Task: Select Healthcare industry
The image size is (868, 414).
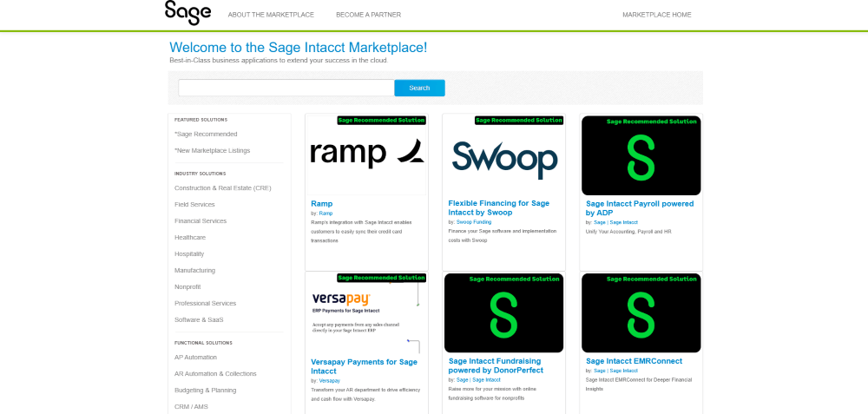Action: (x=190, y=238)
